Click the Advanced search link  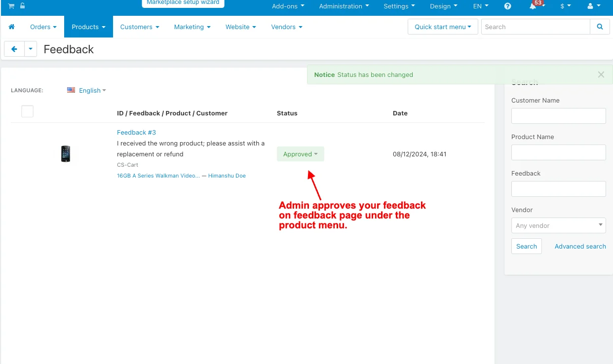click(580, 246)
